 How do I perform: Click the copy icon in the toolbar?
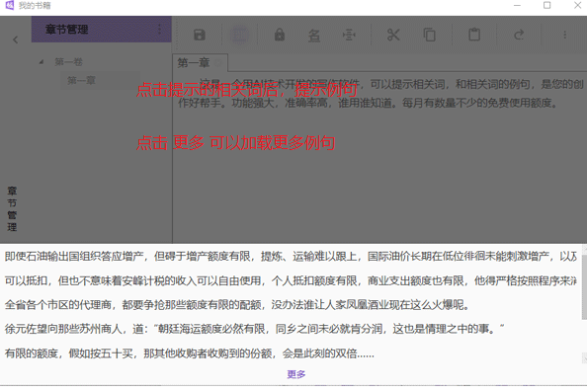pyautogui.click(x=430, y=35)
